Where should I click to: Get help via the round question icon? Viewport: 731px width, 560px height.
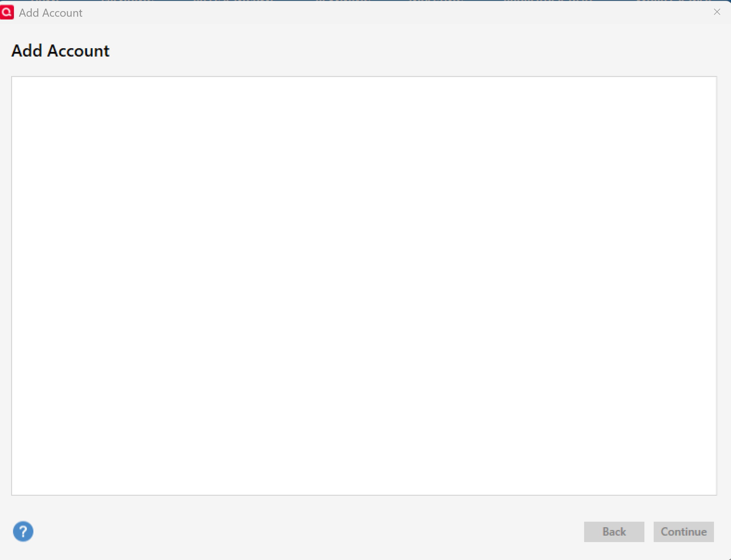coord(23,531)
